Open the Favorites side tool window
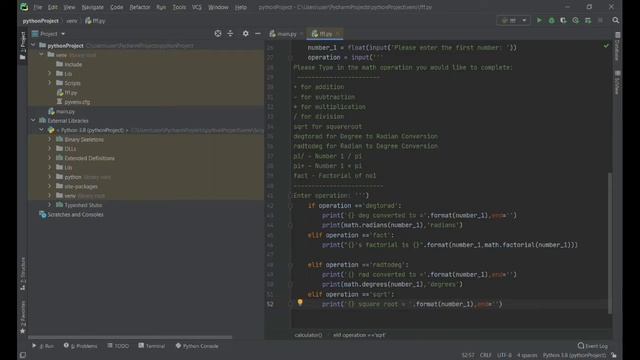Viewport: 640px width, 360px height. (x=23, y=317)
